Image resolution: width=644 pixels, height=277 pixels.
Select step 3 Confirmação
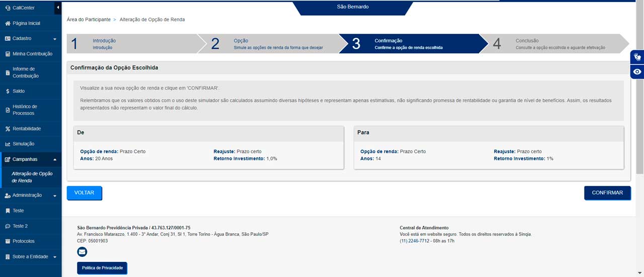414,44
